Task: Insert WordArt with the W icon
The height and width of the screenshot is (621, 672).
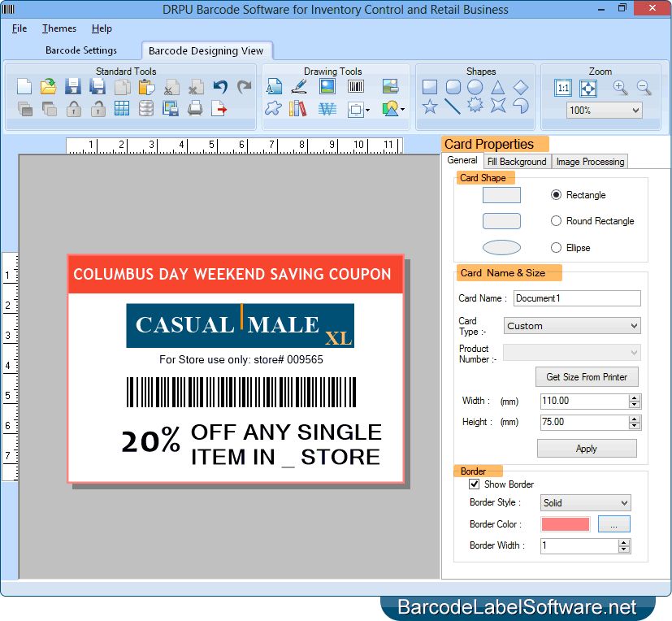Action: tap(327, 109)
